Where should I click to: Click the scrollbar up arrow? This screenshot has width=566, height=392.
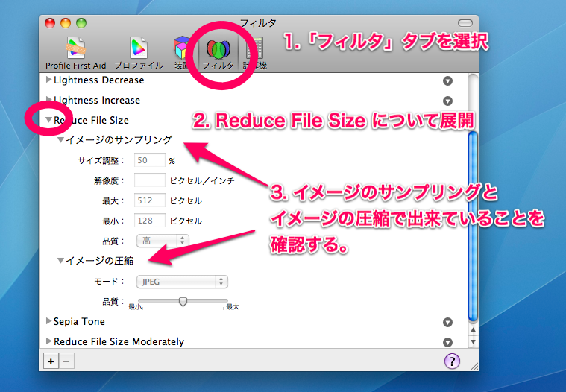point(473,330)
